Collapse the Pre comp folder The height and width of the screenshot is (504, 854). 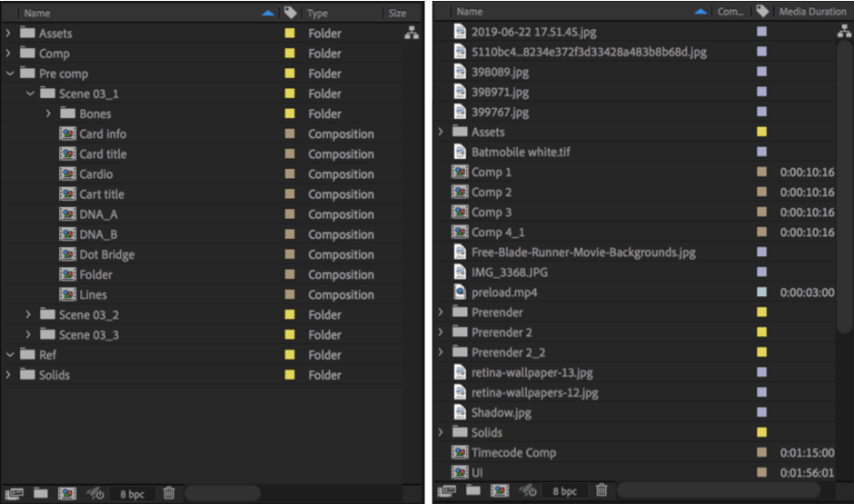tap(10, 74)
